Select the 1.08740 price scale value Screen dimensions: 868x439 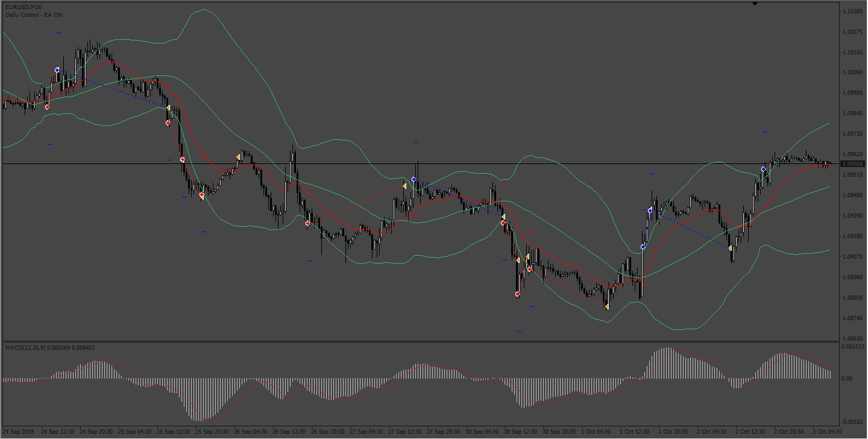point(853,318)
